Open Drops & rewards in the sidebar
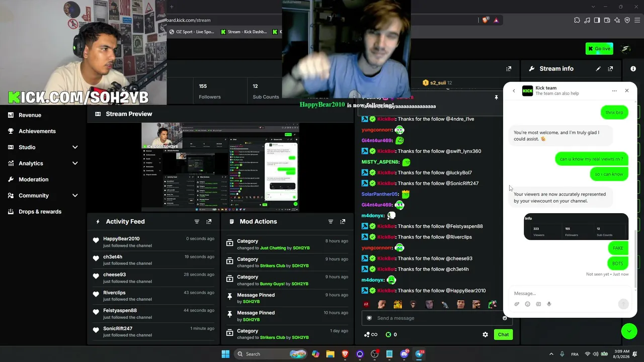The width and height of the screenshot is (644, 362). 40,212
